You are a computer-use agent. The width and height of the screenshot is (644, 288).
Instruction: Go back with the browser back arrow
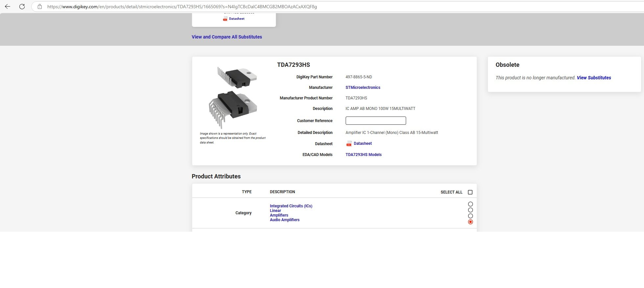8,7
